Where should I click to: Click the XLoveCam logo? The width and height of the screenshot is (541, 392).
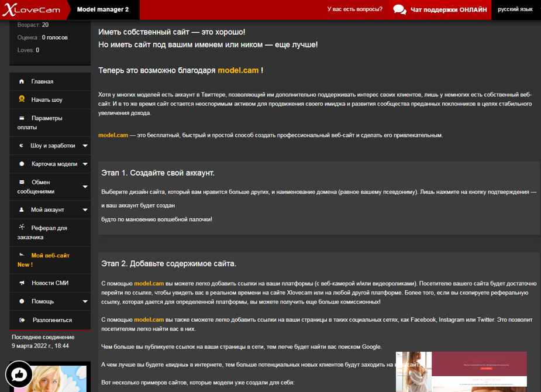point(32,10)
